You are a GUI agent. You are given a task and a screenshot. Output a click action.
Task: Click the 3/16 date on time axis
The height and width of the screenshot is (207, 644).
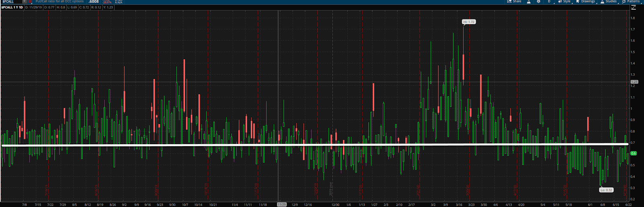click(459, 205)
